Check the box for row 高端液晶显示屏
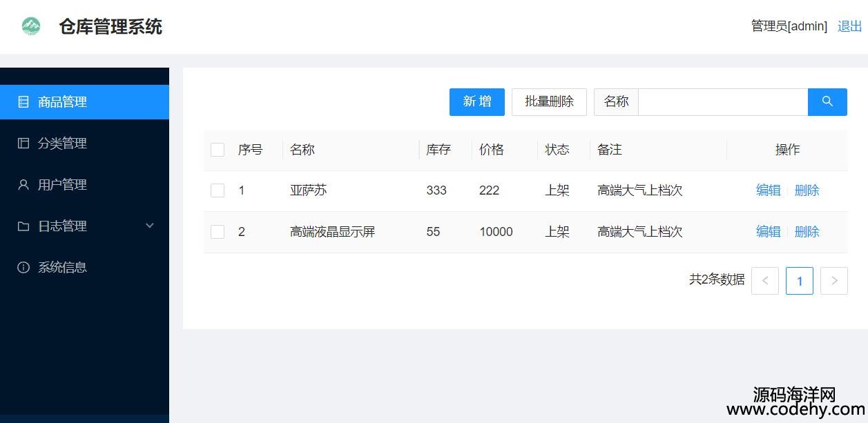 pos(218,232)
